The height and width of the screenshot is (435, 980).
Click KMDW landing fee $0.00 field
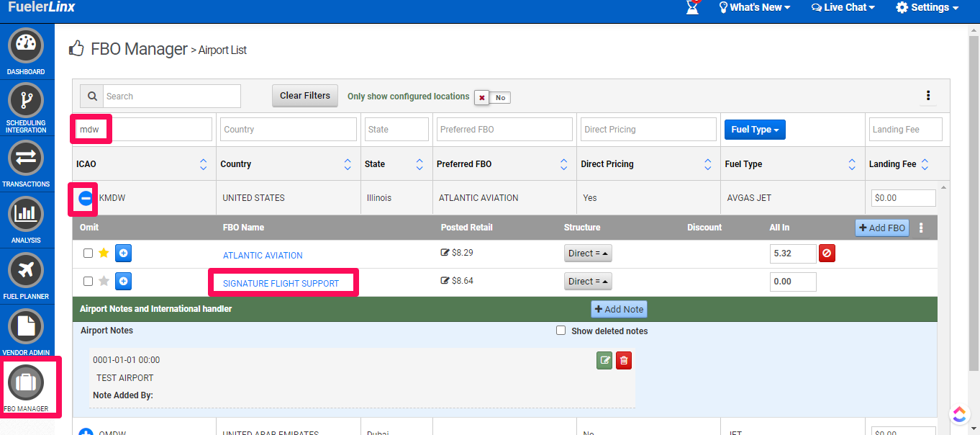pyautogui.click(x=904, y=198)
